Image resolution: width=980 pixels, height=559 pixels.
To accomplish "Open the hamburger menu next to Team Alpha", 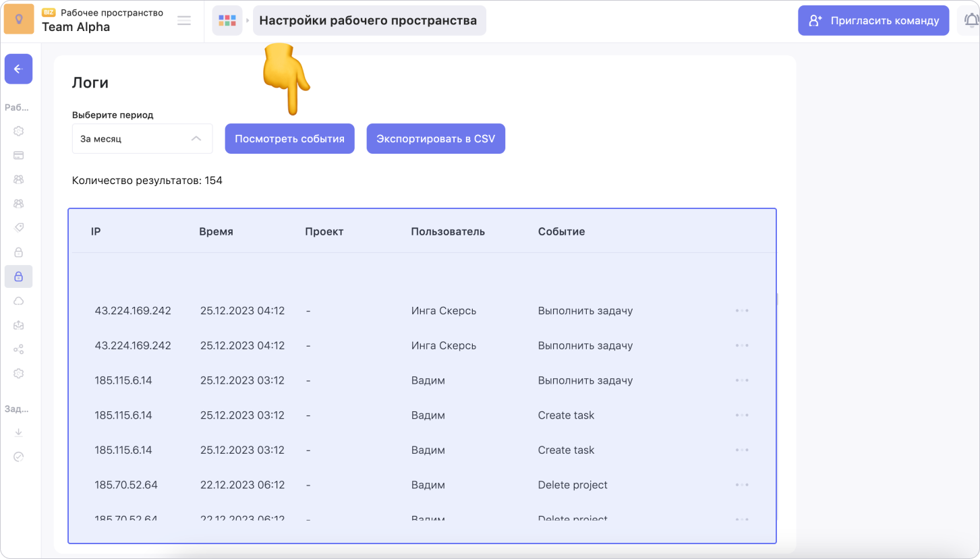I will 184,21.
